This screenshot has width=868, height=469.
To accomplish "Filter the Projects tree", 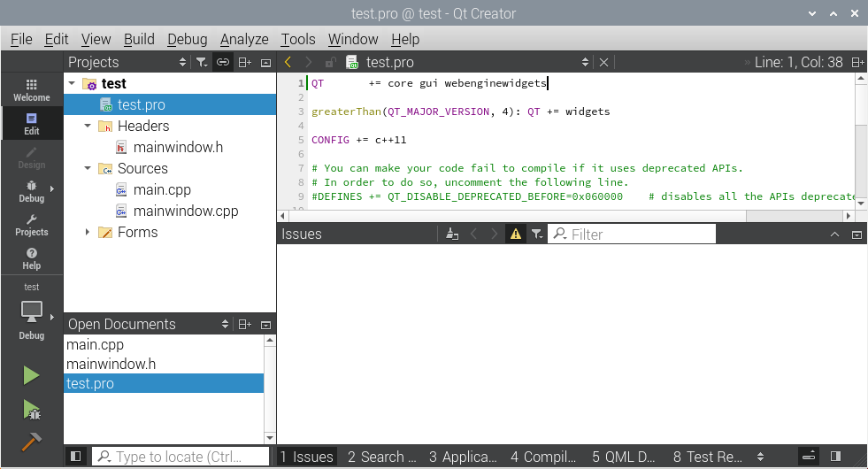I will click(202, 62).
